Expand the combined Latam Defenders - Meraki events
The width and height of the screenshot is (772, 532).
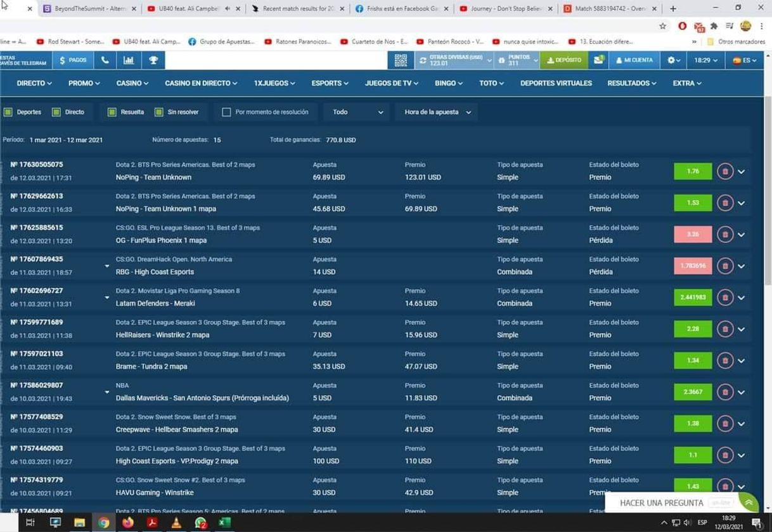click(x=107, y=298)
